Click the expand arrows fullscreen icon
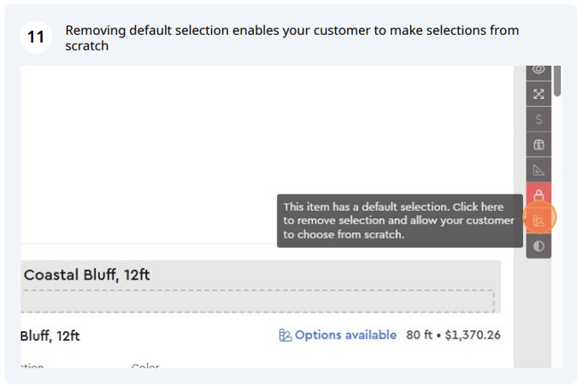 pyautogui.click(x=538, y=94)
